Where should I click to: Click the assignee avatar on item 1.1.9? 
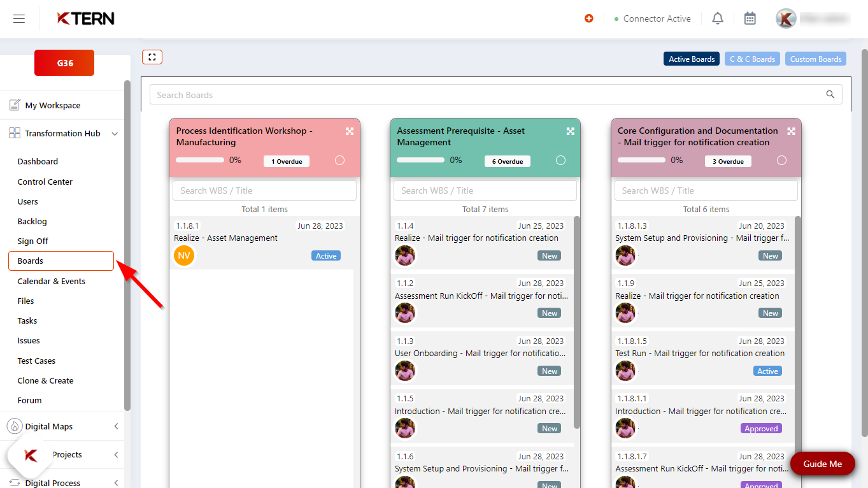(x=625, y=313)
